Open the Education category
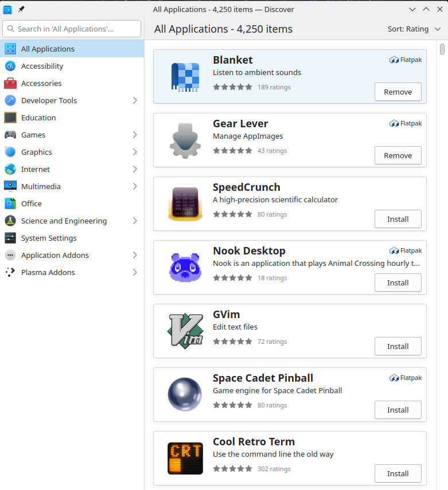The height and width of the screenshot is (490, 448). 72,117
